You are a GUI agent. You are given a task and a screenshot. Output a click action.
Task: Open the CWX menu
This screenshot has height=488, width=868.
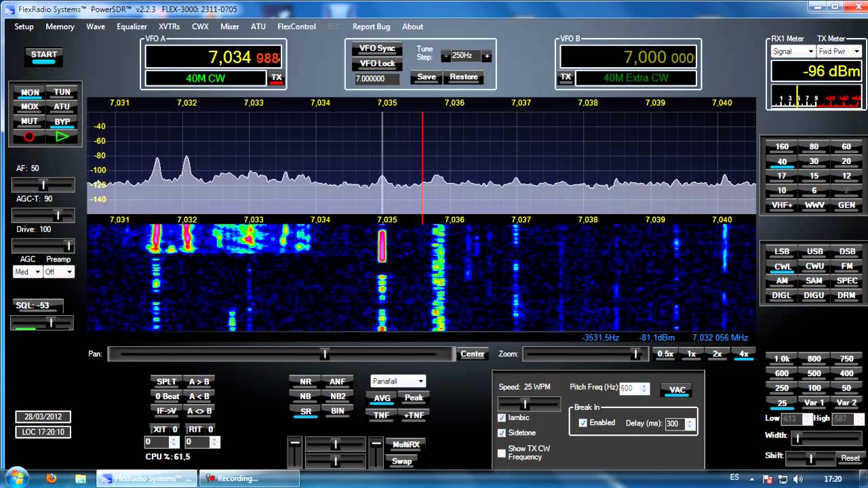tap(200, 27)
